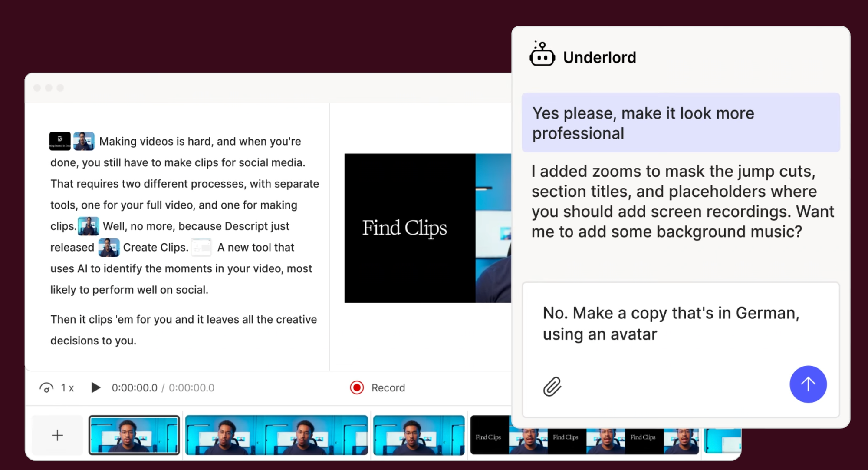Image resolution: width=868 pixels, height=470 pixels.
Task: Click into the Underlord message input field
Action: [671, 324]
